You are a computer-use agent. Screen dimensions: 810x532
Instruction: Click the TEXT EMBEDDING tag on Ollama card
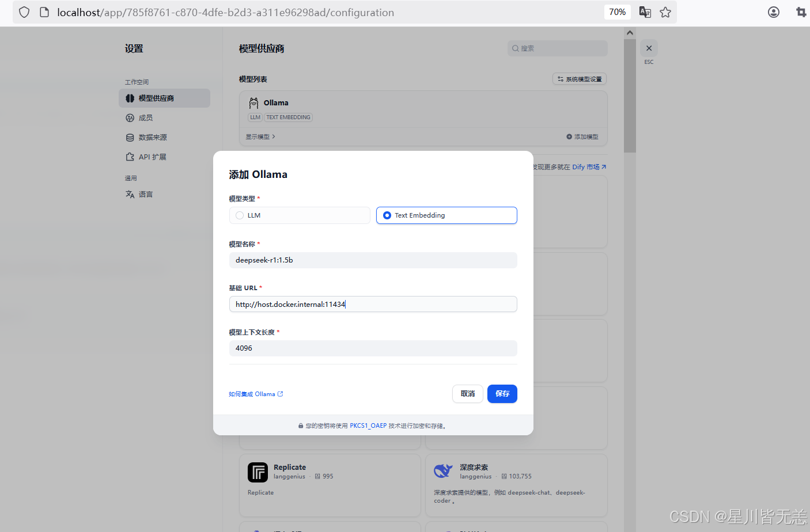(x=288, y=117)
